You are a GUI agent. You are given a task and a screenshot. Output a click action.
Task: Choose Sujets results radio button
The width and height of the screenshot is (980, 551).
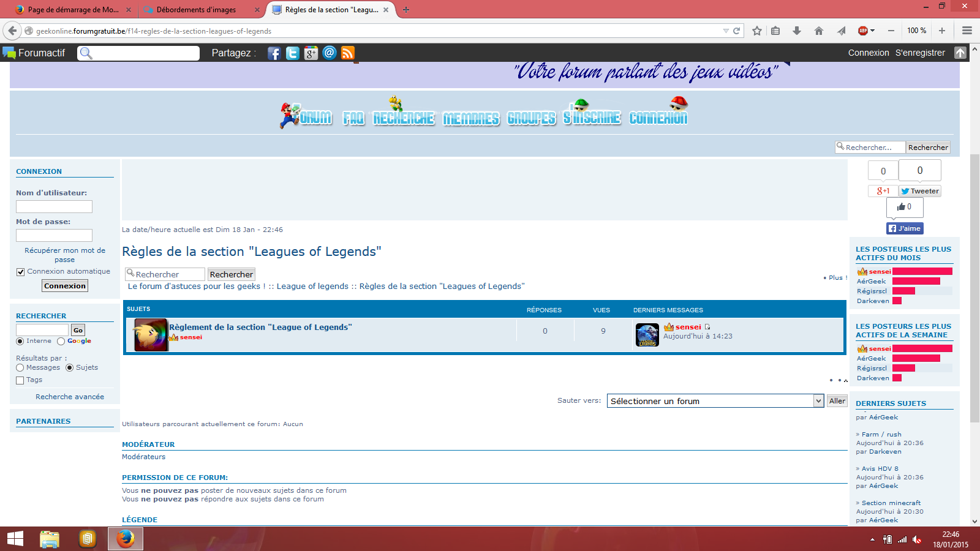(70, 368)
